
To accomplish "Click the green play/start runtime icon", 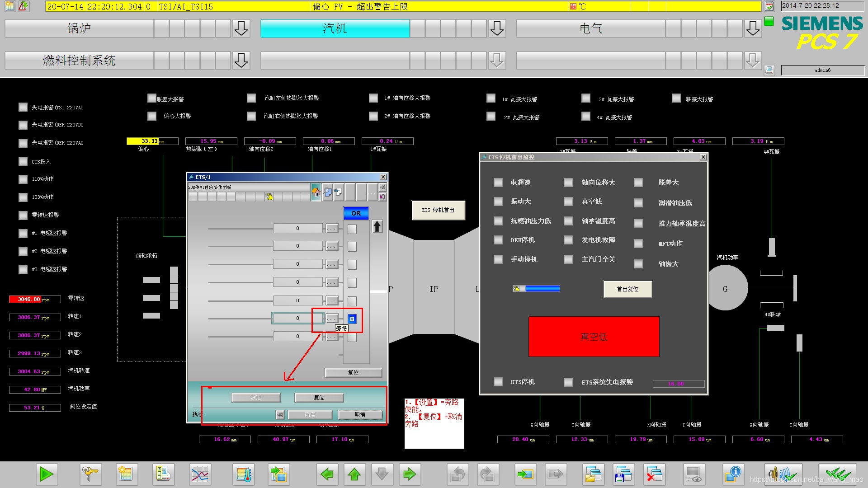I will click(x=46, y=474).
